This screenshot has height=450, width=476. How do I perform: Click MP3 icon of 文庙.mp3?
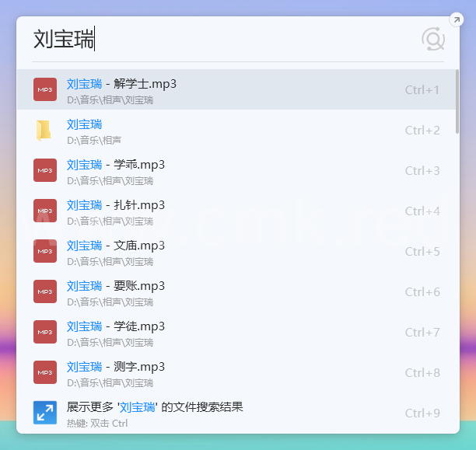(x=45, y=251)
